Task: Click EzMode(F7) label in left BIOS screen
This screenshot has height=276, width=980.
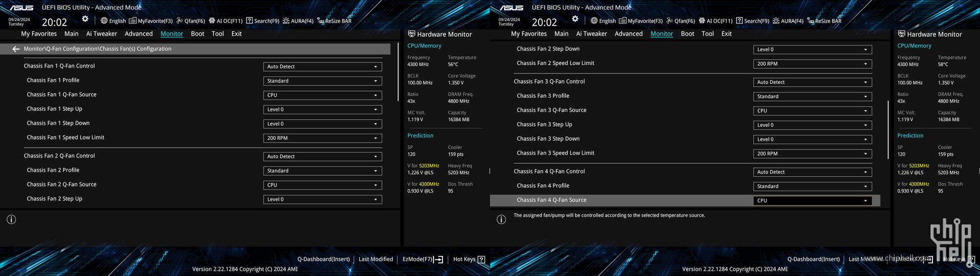Action: tap(418, 259)
